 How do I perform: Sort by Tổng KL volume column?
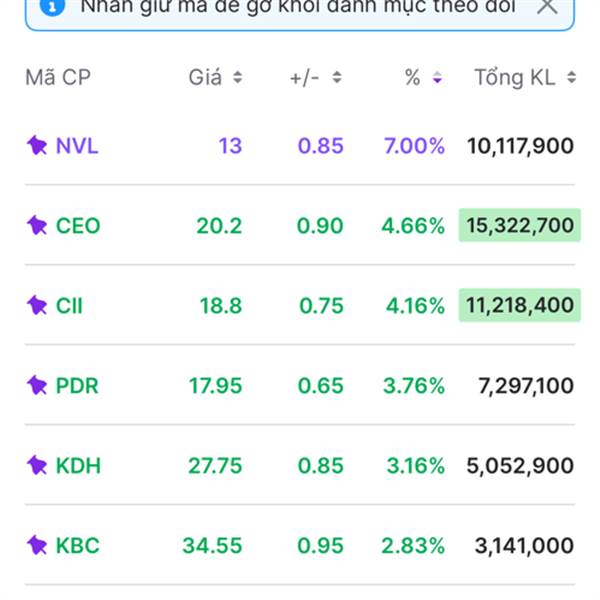[525, 78]
